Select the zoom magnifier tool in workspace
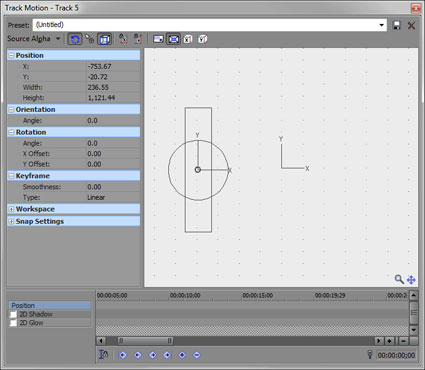The height and width of the screenshot is (370, 425). (399, 279)
